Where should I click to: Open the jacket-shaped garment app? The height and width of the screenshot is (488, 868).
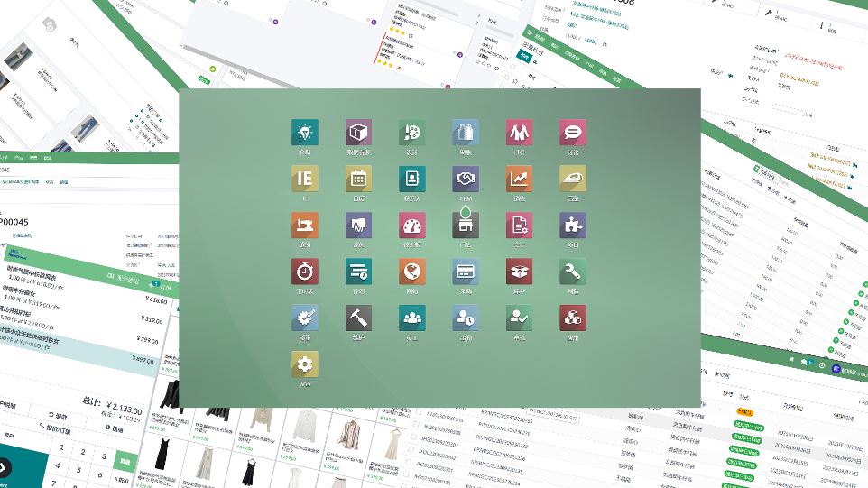point(519,133)
